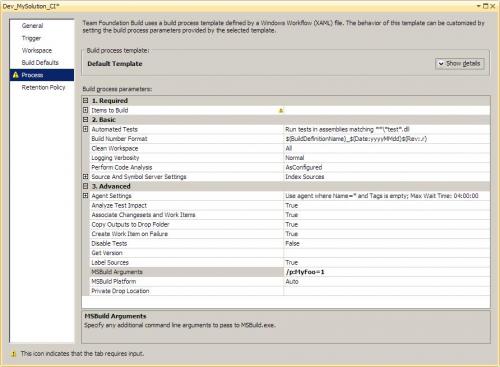The image size is (500, 367).
Task: Click the False value for Disable Tests
Action: point(292,243)
